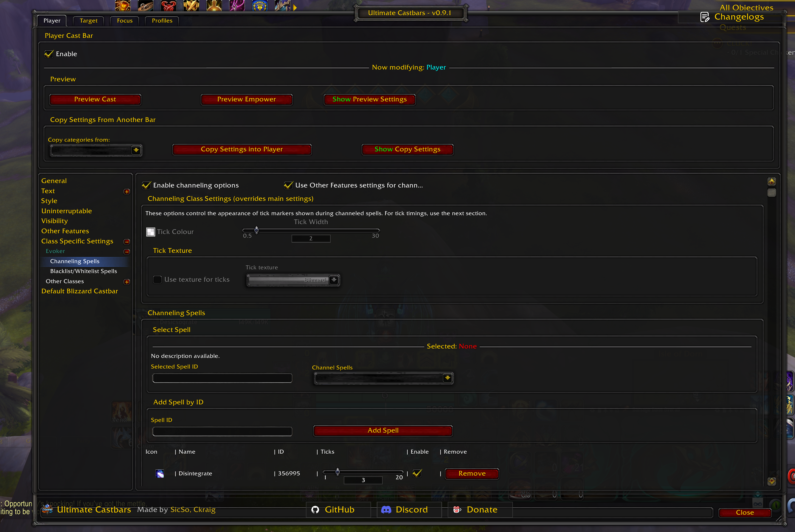Click the glowing golden figure buff icon
795x532 pixels.
[x=214, y=5]
